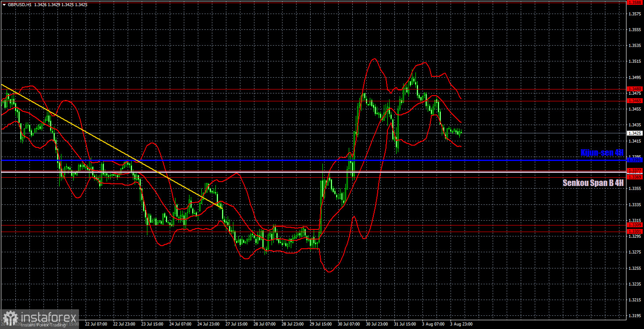Image resolution: width=644 pixels, height=329 pixels.
Task: Click the blue 1.3391 Kijun-sen price tag
Action: [635, 160]
